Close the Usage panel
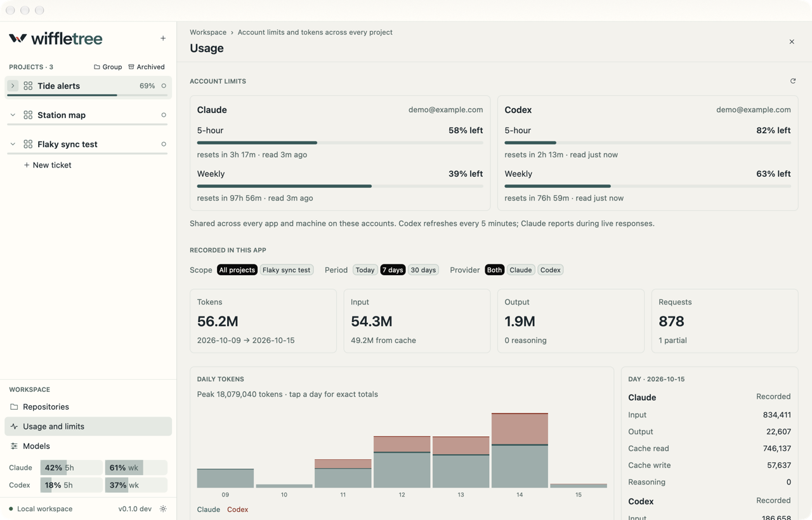Viewport: 812px width, 520px height. click(x=792, y=42)
